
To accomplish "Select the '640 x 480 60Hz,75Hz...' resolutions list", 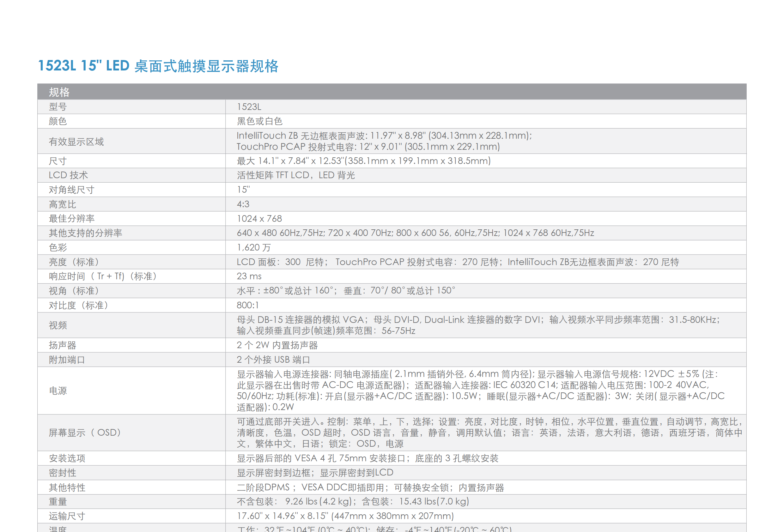I will 415,233.
